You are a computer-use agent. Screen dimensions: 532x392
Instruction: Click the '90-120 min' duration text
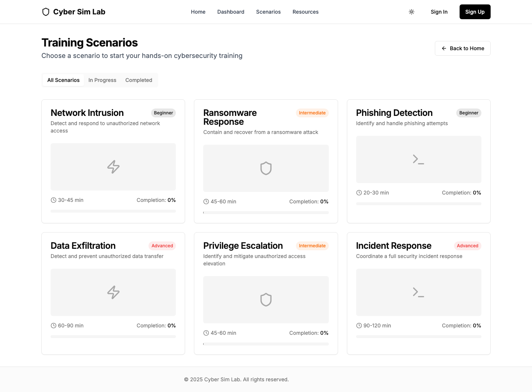click(377, 326)
